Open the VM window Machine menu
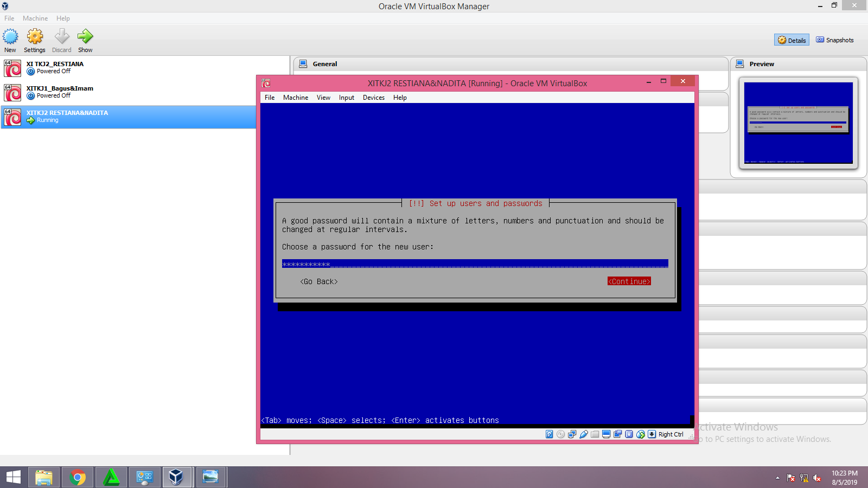The image size is (868, 488). coord(296,98)
